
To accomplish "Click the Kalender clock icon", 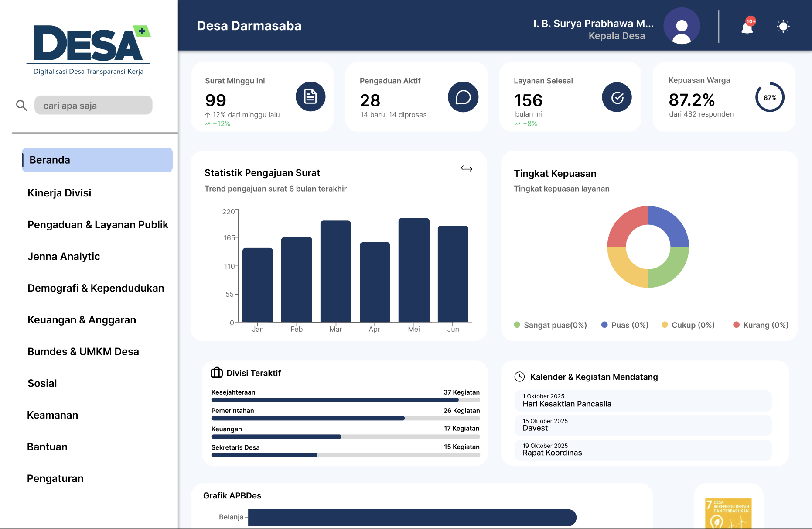I will tap(519, 377).
